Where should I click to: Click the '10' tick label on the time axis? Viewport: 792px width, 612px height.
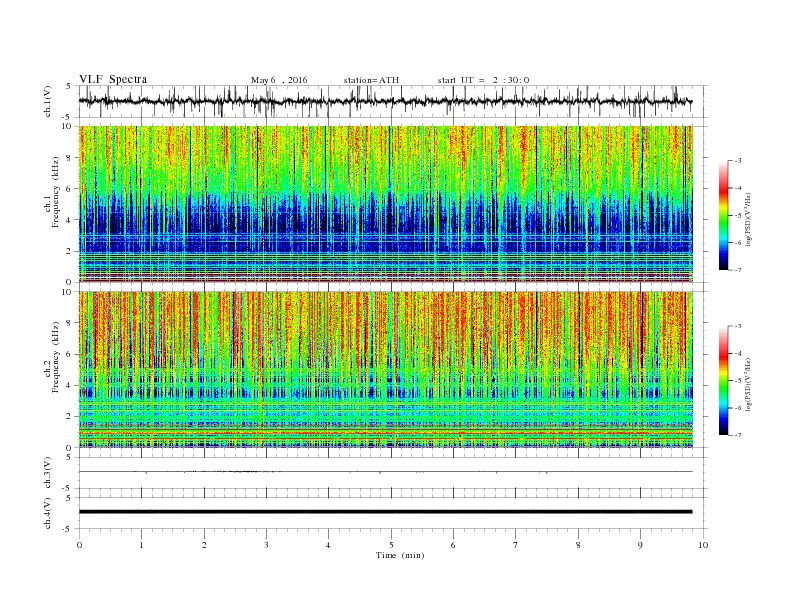[703, 545]
